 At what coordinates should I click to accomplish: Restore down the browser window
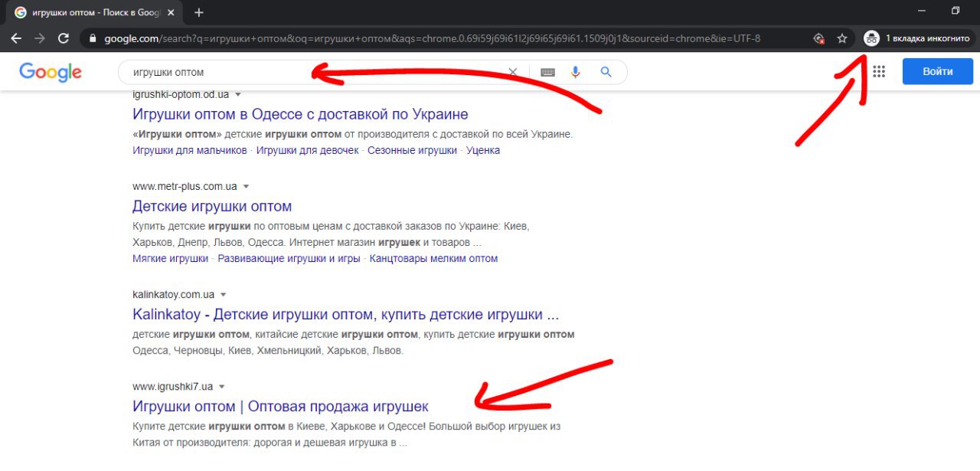(955, 11)
